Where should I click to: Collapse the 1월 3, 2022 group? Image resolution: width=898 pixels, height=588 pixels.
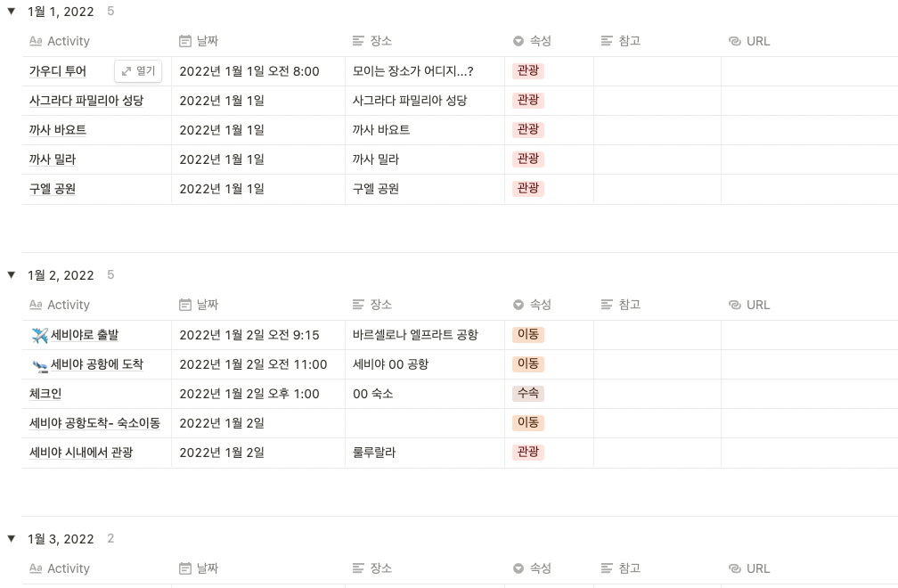click(11, 538)
